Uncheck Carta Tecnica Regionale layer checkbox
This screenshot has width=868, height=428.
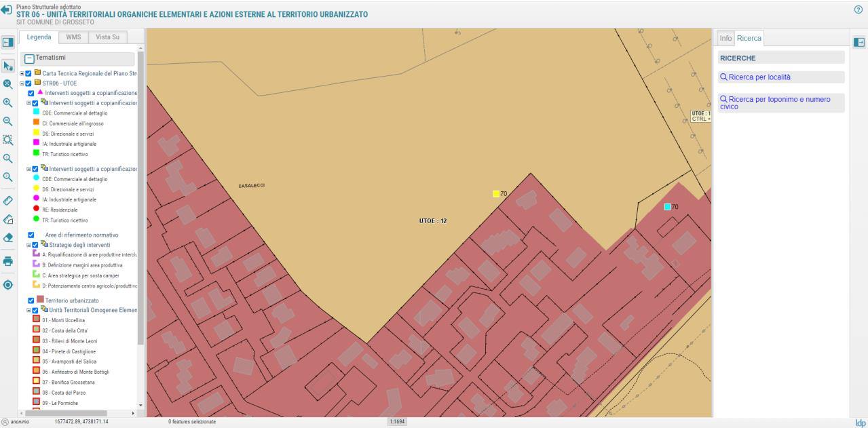coord(29,73)
